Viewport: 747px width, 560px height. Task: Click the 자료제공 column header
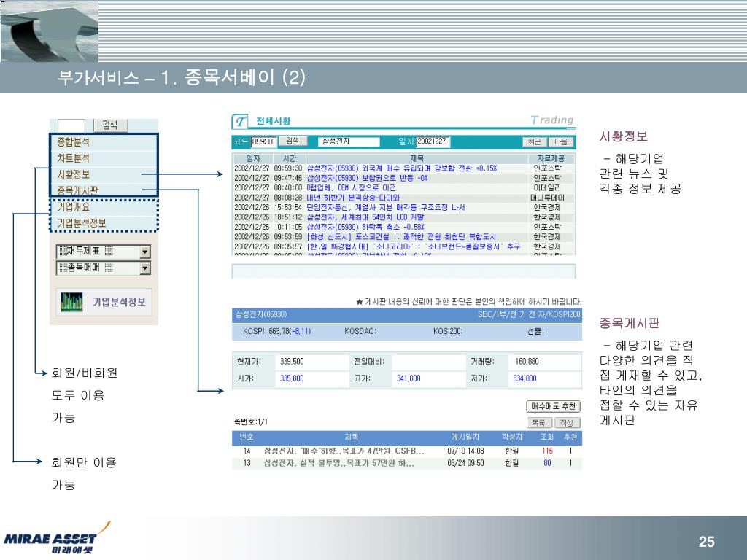[x=551, y=158]
